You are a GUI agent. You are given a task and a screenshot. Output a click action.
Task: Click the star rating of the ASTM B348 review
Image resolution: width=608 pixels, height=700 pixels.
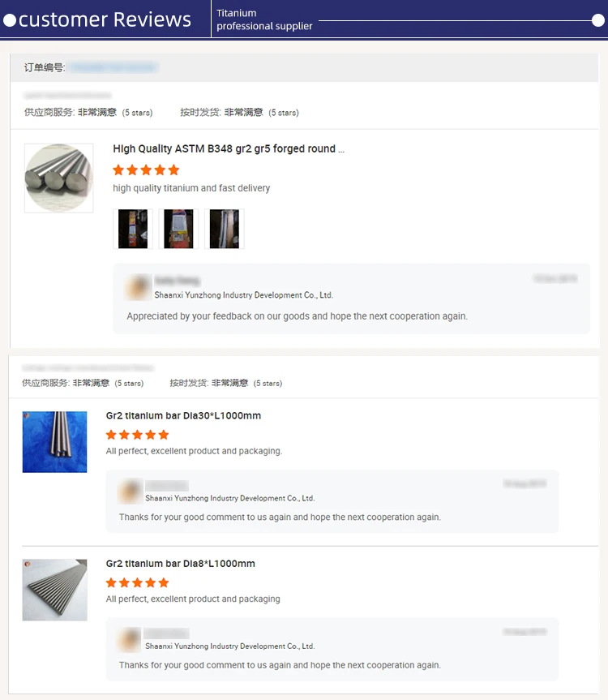[x=146, y=170]
